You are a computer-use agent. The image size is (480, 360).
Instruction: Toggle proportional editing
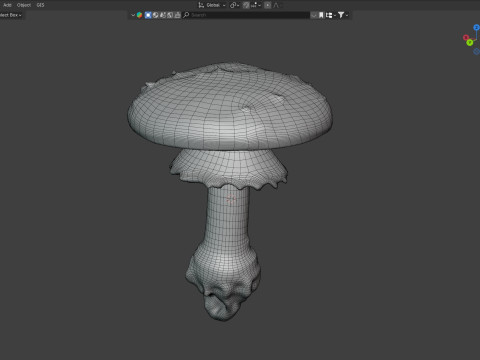pyautogui.click(x=267, y=5)
